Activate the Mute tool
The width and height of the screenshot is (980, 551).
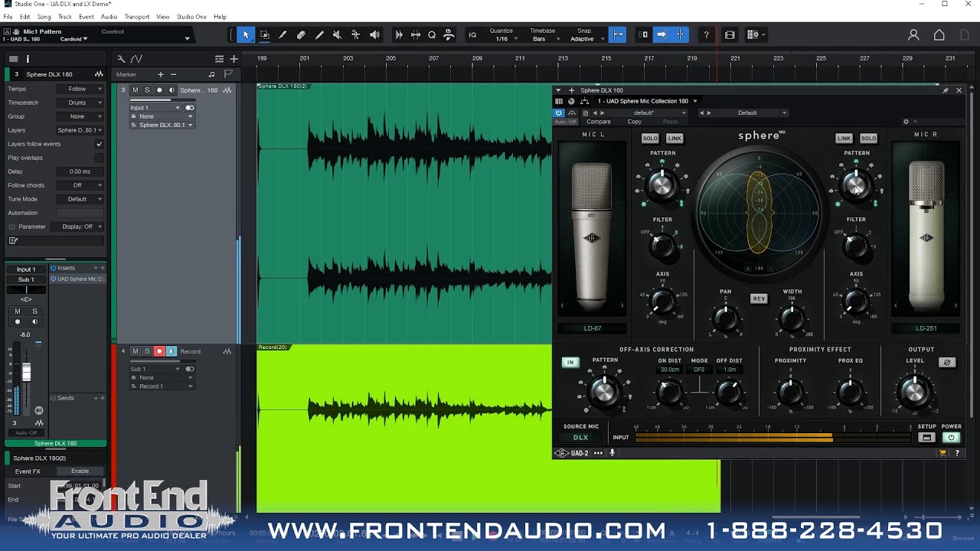[x=337, y=34]
